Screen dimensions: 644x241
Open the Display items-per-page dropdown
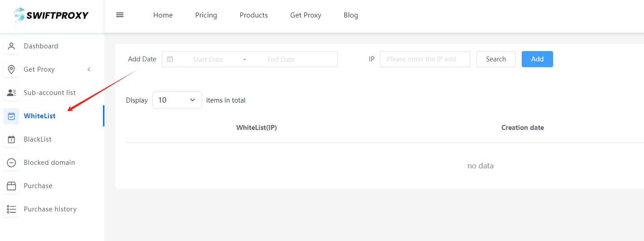click(177, 100)
